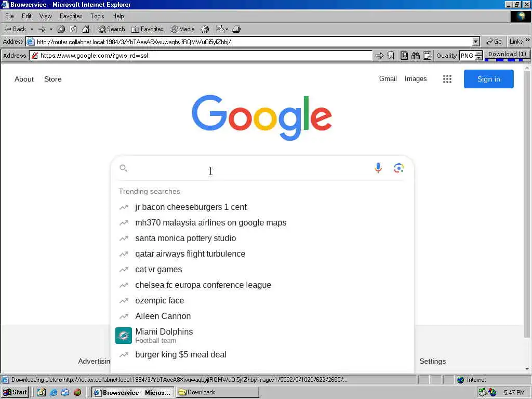The height and width of the screenshot is (399, 532).
Task: Click the binoculars find icon
Action: [416, 56]
